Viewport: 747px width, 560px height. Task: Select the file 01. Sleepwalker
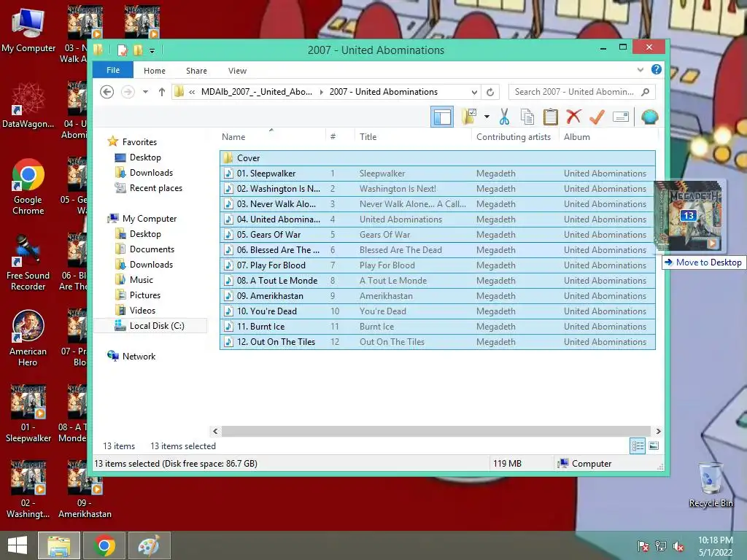pyautogui.click(x=438, y=174)
